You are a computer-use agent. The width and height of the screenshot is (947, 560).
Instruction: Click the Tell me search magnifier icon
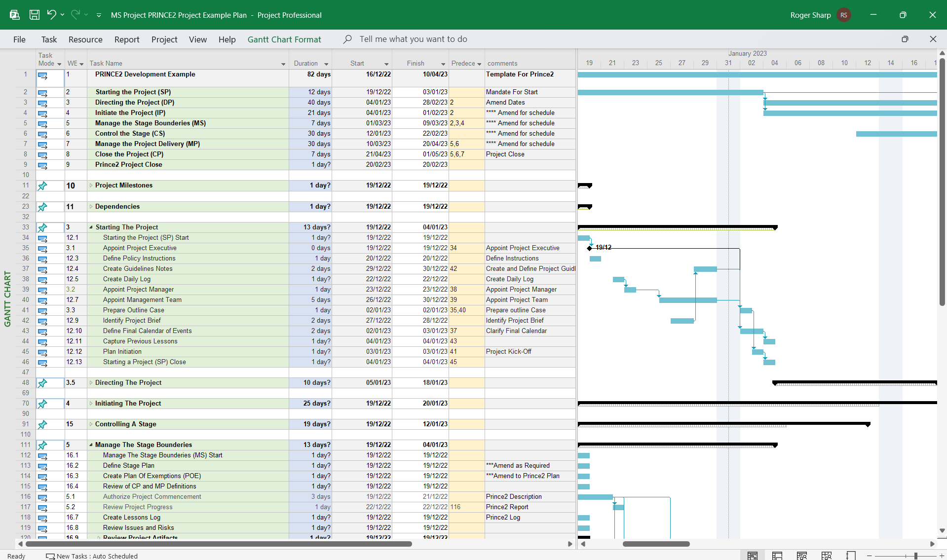(x=347, y=39)
